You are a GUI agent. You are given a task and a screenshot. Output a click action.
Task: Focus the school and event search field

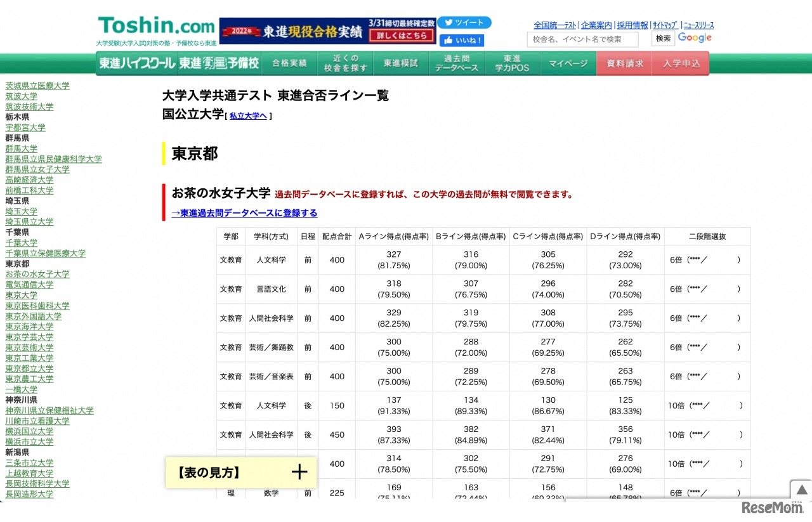[582, 39]
